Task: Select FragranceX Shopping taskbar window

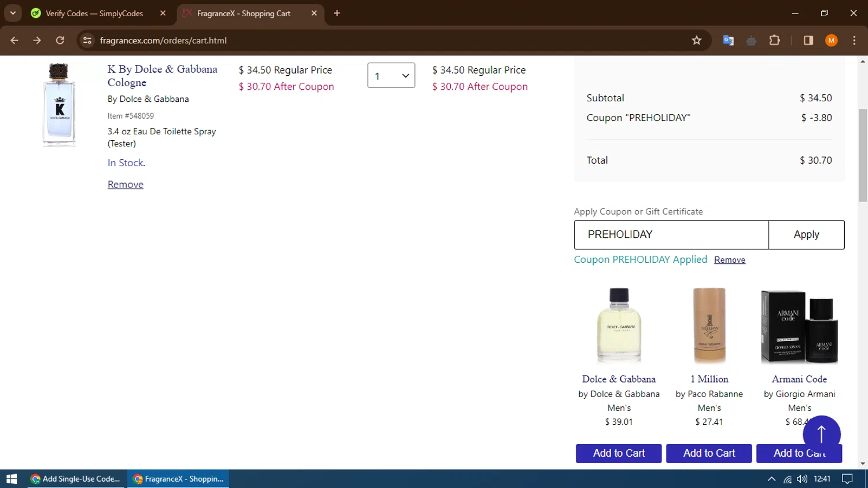Action: pos(178,479)
